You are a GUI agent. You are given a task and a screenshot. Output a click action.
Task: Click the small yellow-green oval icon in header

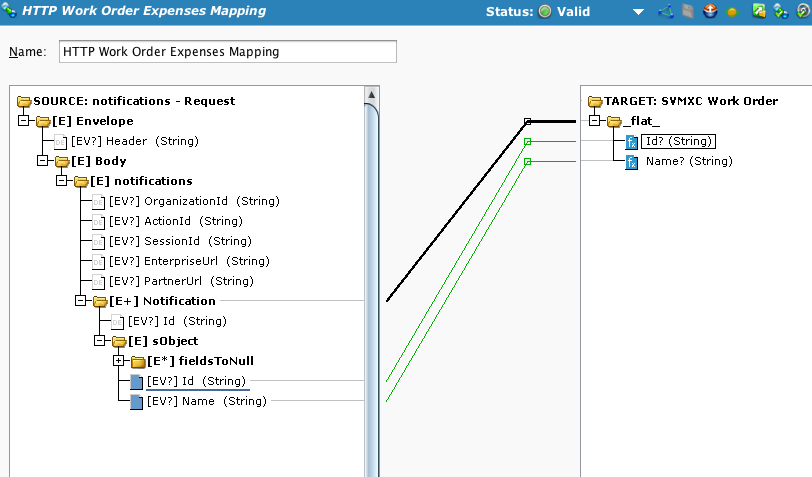(732, 13)
